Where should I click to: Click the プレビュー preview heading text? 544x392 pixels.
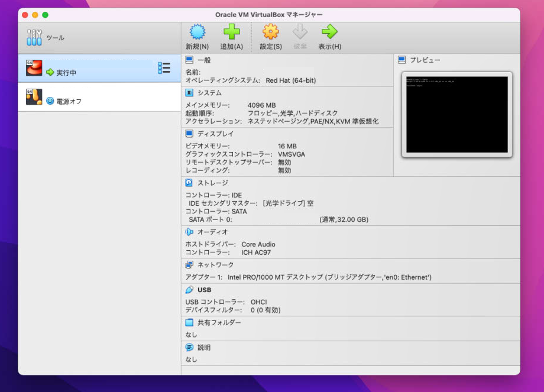click(x=425, y=60)
